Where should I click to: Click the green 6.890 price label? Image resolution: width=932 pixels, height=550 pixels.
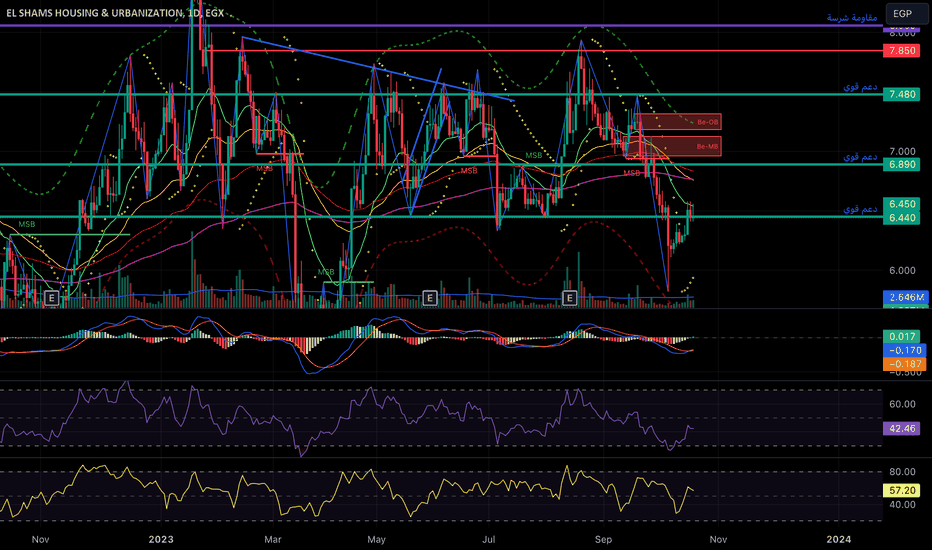(902, 164)
